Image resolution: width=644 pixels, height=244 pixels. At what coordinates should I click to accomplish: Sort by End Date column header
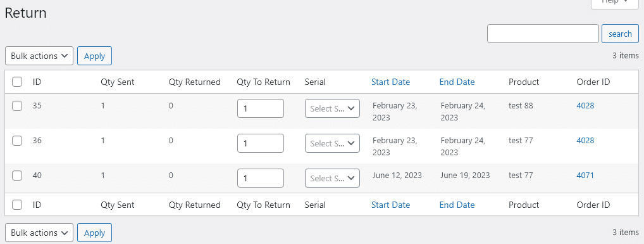(457, 82)
